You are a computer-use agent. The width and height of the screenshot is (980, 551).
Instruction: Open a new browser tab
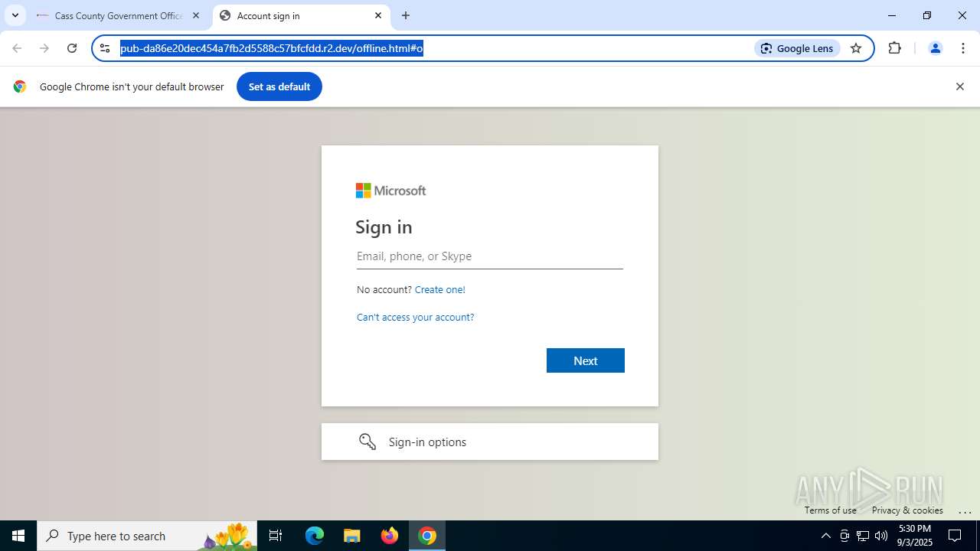point(406,15)
